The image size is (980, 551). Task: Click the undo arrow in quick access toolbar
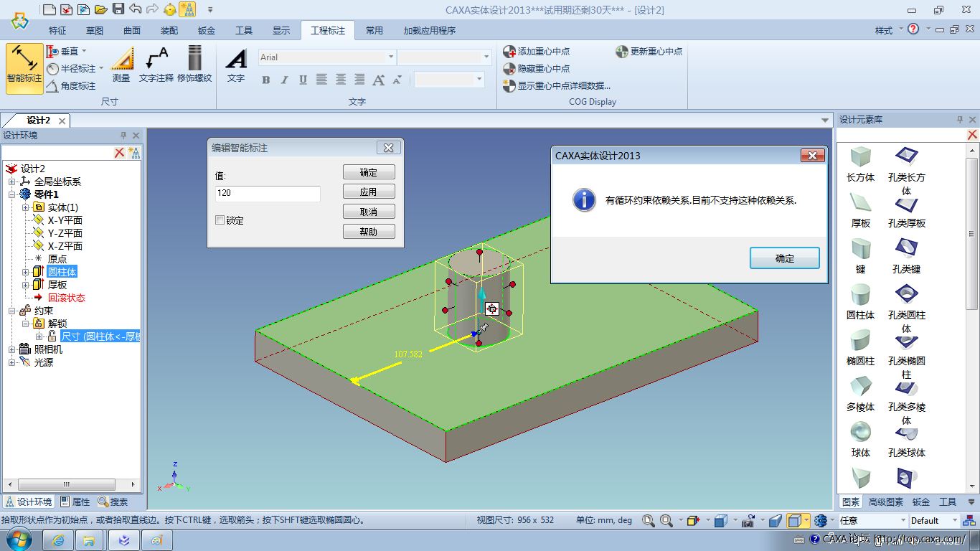[135, 9]
